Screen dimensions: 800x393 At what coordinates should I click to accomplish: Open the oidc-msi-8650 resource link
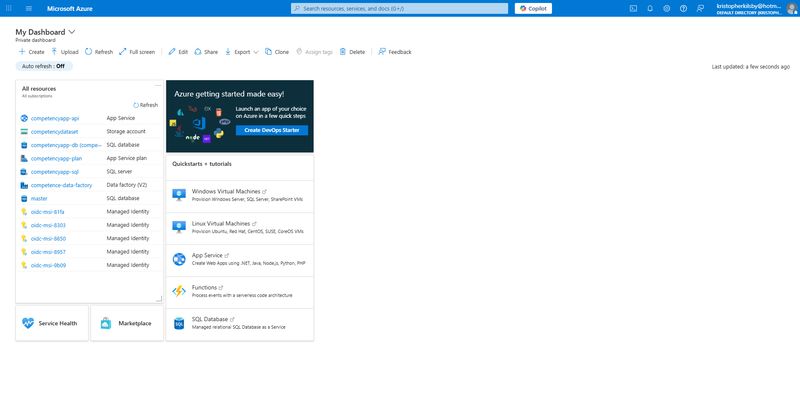[x=48, y=238]
